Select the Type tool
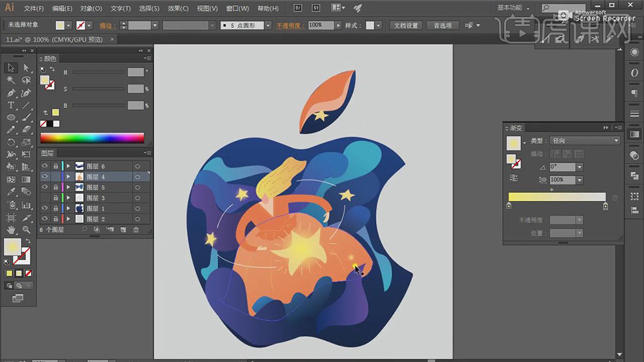This screenshot has width=644, height=362. pyautogui.click(x=10, y=105)
